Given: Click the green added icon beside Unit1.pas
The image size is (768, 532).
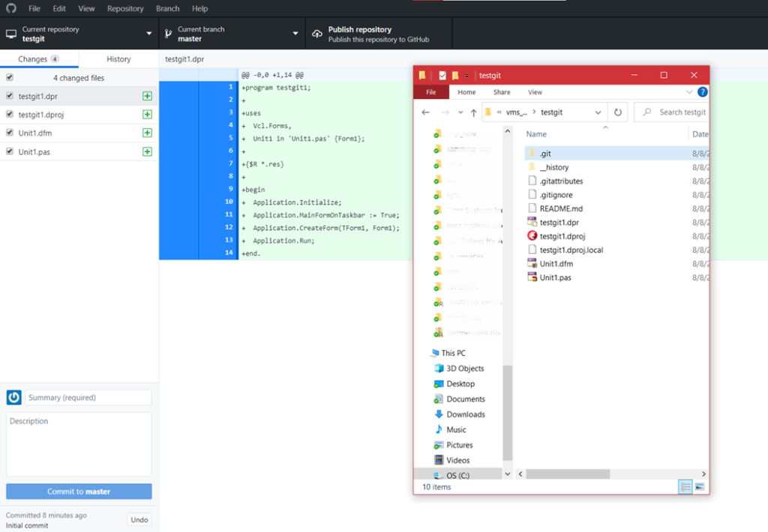Looking at the screenshot, I should coord(147,151).
